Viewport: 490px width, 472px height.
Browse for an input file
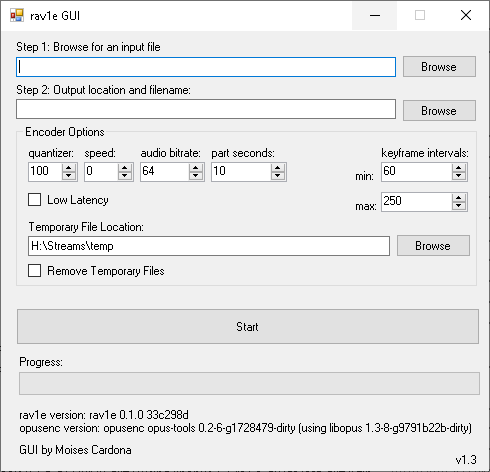click(439, 67)
